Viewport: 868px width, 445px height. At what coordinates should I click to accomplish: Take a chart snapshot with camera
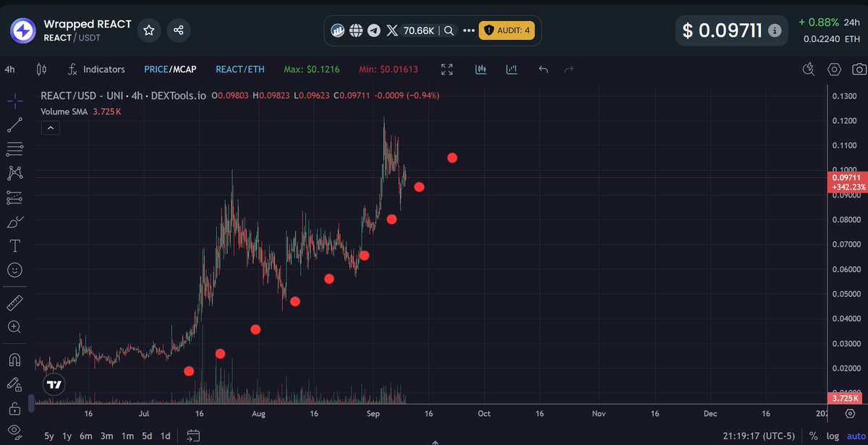859,69
